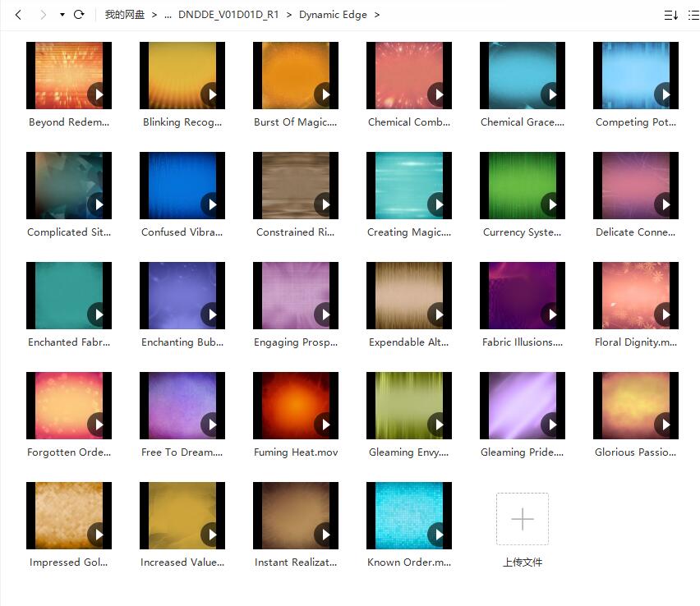Play the Burst Of Magic video

tap(325, 94)
